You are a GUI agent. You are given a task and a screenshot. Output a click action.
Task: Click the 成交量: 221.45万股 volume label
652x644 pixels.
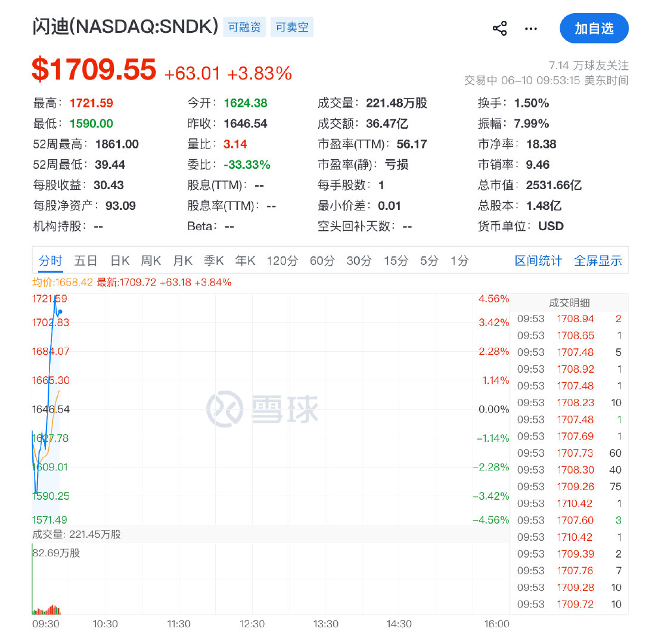(76, 534)
